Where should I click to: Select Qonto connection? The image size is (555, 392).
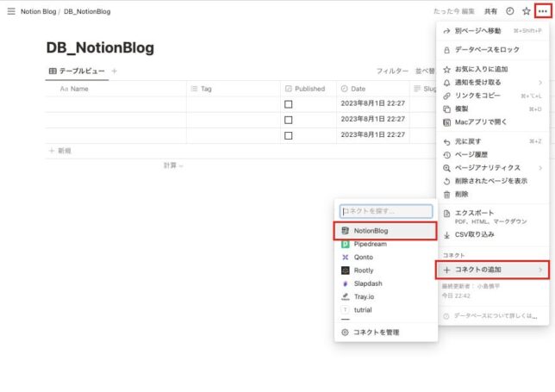[x=385, y=258]
